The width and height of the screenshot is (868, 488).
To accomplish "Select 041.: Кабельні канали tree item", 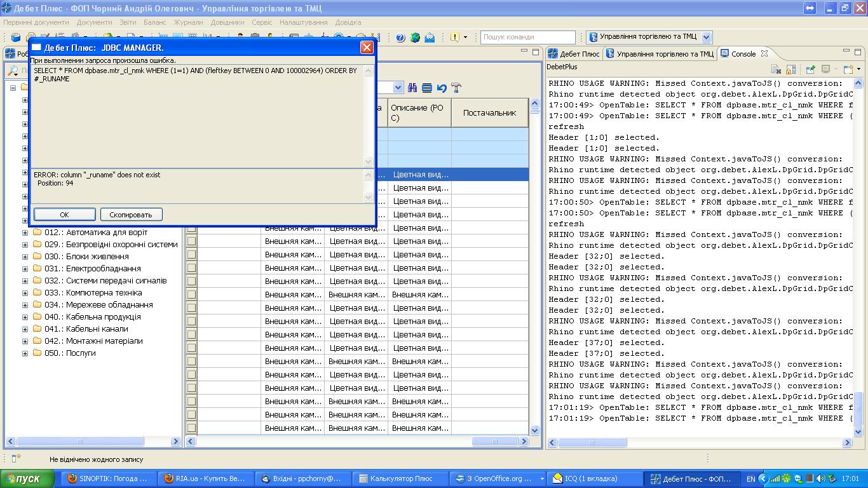I will 86,329.
